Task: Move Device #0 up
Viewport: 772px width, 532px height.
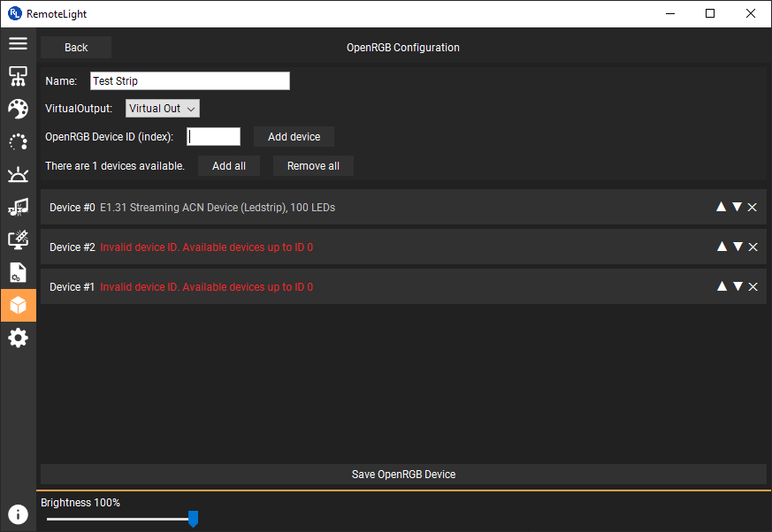Action: click(721, 207)
